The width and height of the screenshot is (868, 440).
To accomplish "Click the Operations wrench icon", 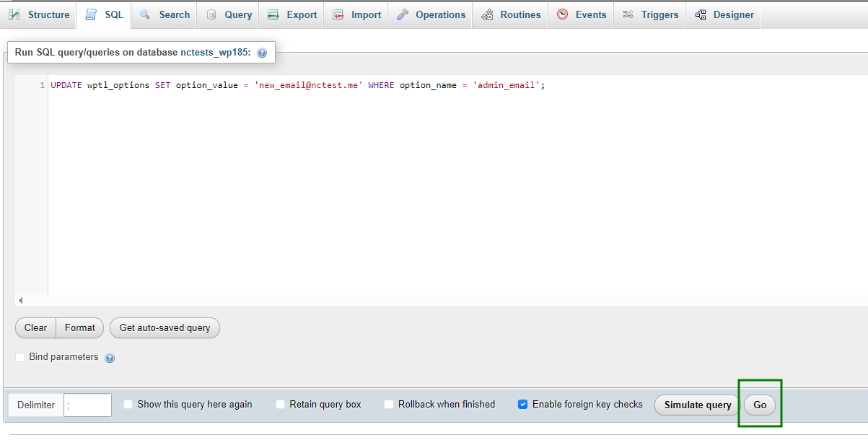I will (403, 14).
